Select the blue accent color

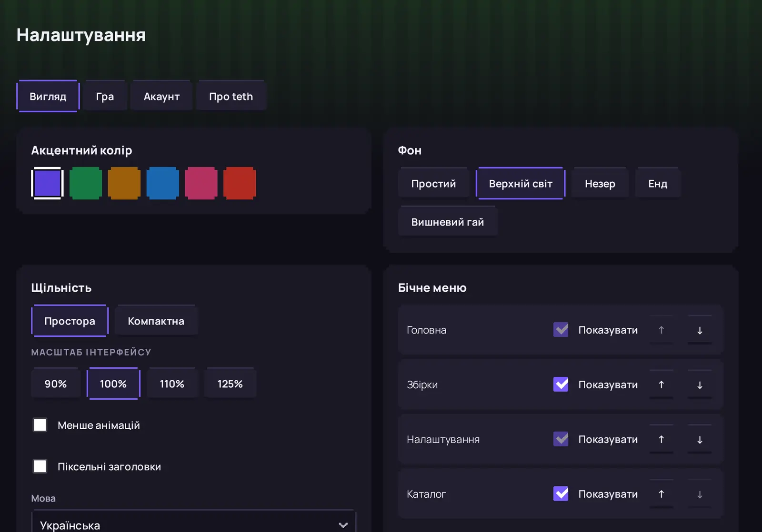163,183
